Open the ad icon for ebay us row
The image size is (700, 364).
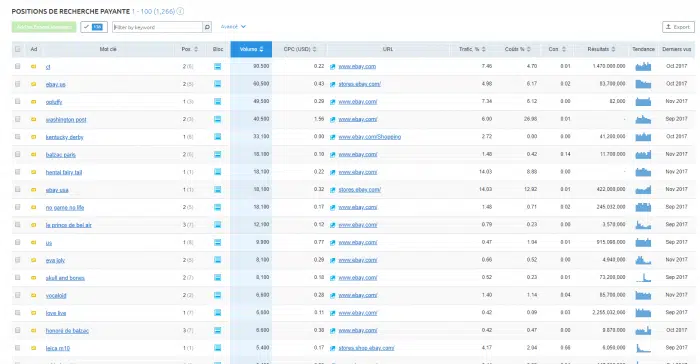pyautogui.click(x=33, y=84)
